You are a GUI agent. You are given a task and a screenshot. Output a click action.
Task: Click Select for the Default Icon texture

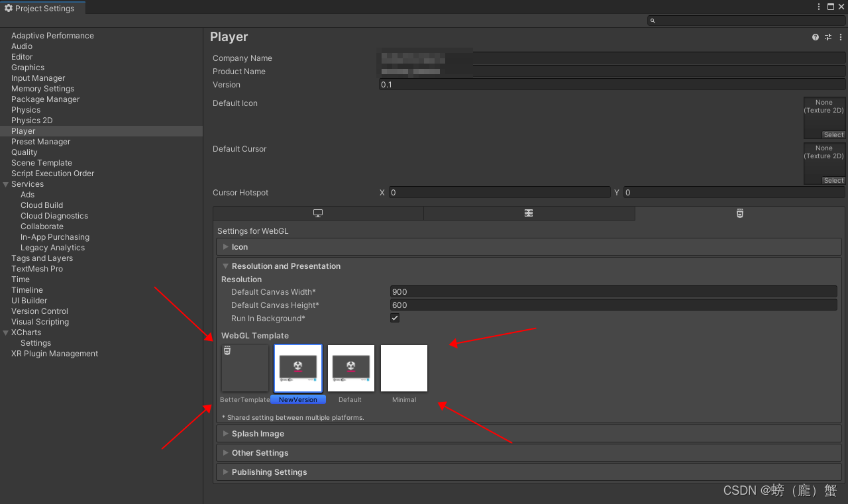tap(833, 134)
